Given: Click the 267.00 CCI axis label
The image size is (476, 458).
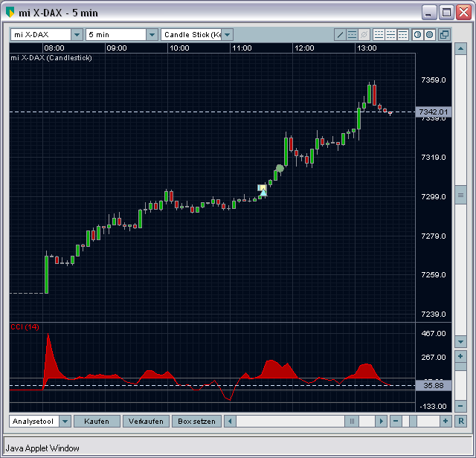Looking at the screenshot, I should pos(434,357).
